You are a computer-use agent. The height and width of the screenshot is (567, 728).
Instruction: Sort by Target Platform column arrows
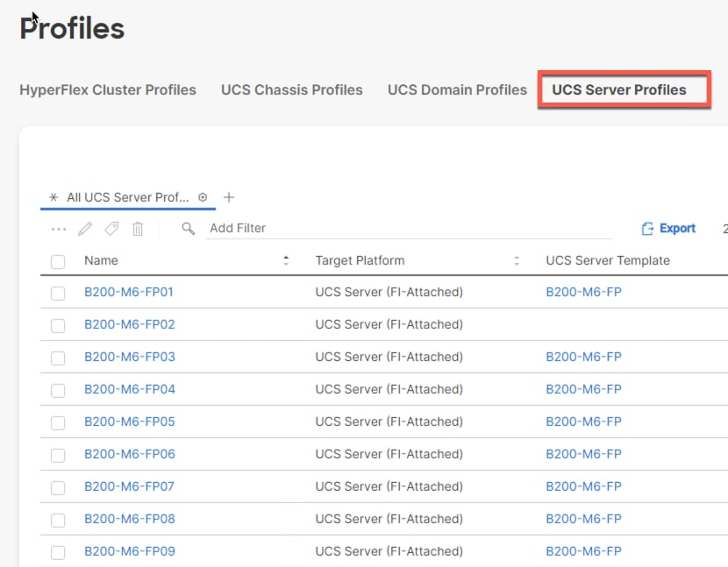coord(517,261)
